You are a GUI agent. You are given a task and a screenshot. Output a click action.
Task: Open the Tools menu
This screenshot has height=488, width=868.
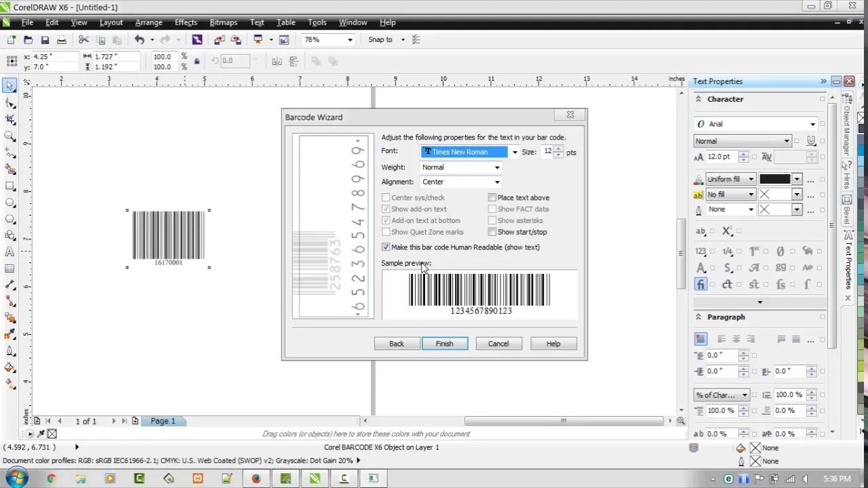click(x=317, y=22)
